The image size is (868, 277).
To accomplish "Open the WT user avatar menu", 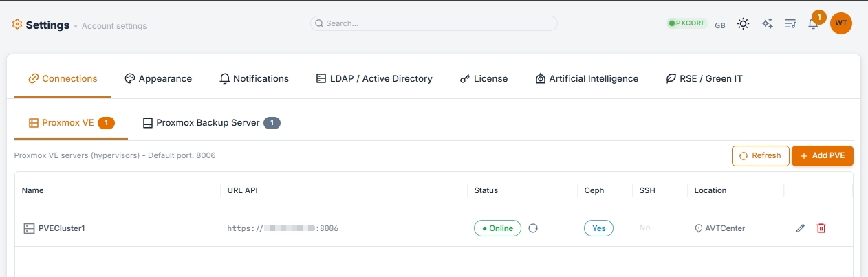I will pos(840,23).
